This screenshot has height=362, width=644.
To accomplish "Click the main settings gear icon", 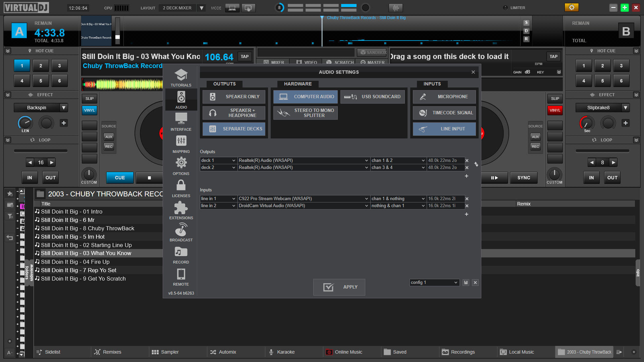I will coord(572,7).
